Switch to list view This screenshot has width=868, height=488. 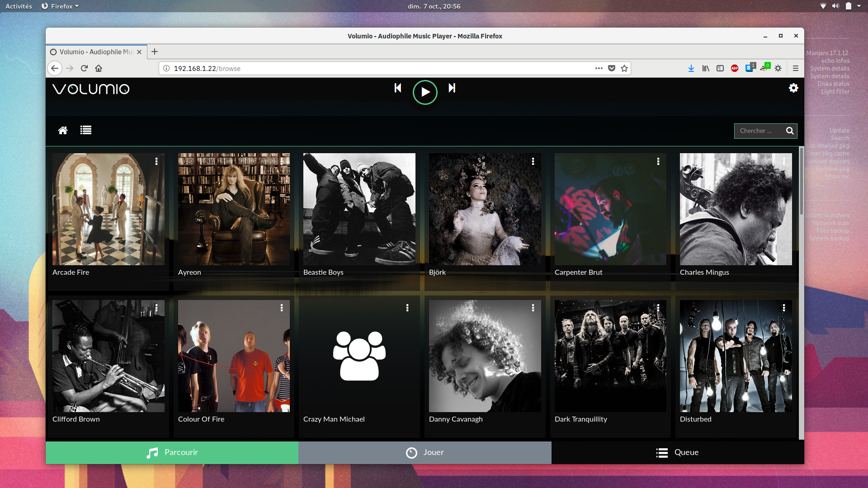pyautogui.click(x=86, y=130)
